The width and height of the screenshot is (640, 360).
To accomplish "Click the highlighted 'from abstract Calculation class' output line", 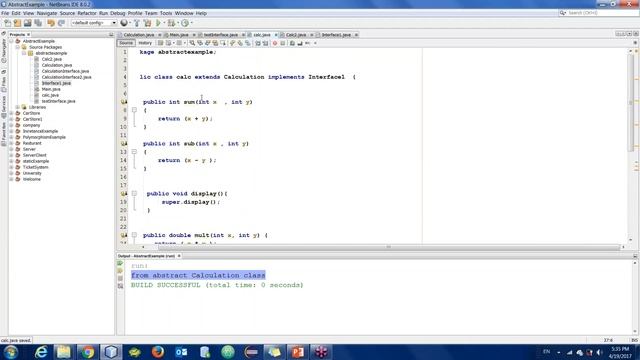I will (198, 276).
